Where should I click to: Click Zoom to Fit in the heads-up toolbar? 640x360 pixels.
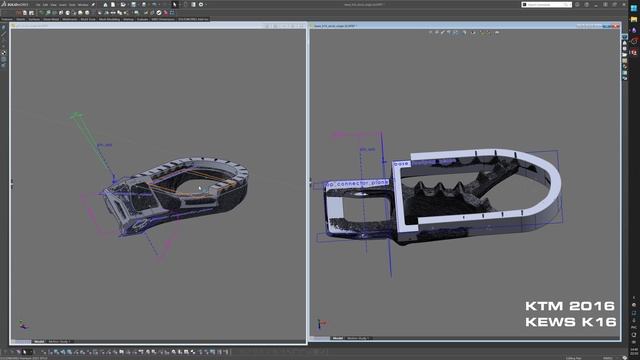(x=430, y=32)
